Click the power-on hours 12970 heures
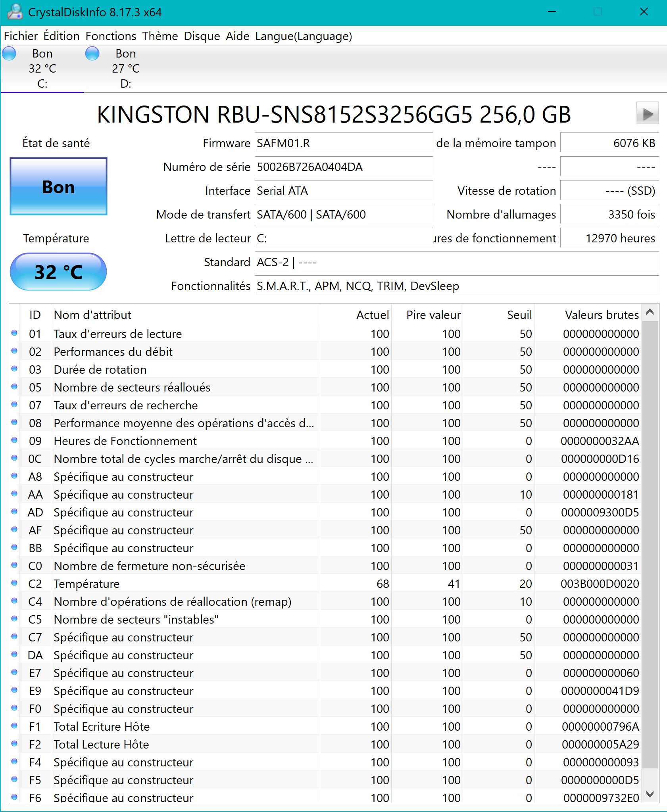The width and height of the screenshot is (667, 812). (x=609, y=238)
